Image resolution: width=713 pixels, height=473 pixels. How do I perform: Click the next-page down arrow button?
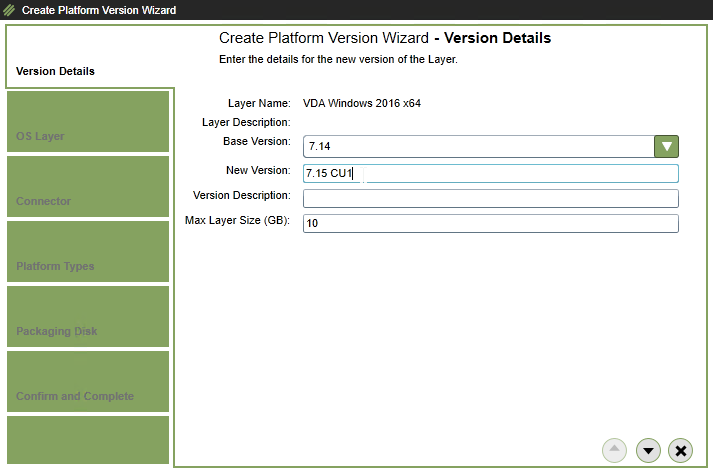tap(648, 451)
